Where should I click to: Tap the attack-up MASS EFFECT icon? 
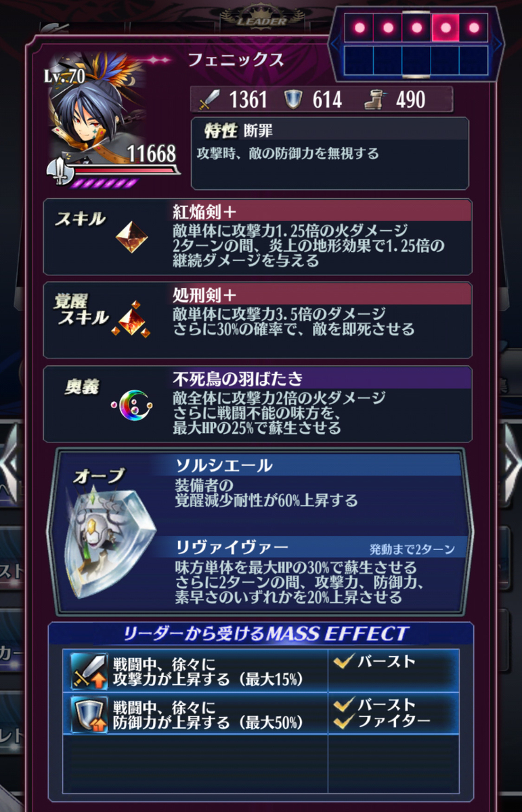tap(89, 671)
